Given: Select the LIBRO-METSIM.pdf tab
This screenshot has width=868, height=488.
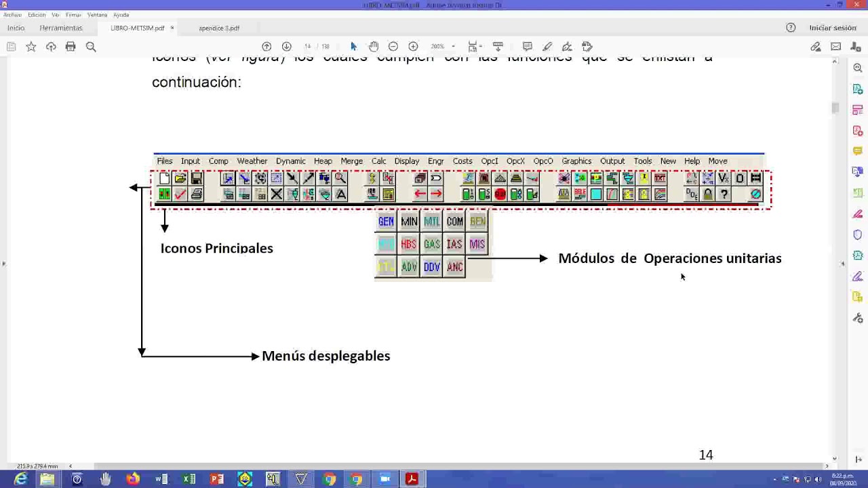Looking at the screenshot, I should (x=138, y=28).
